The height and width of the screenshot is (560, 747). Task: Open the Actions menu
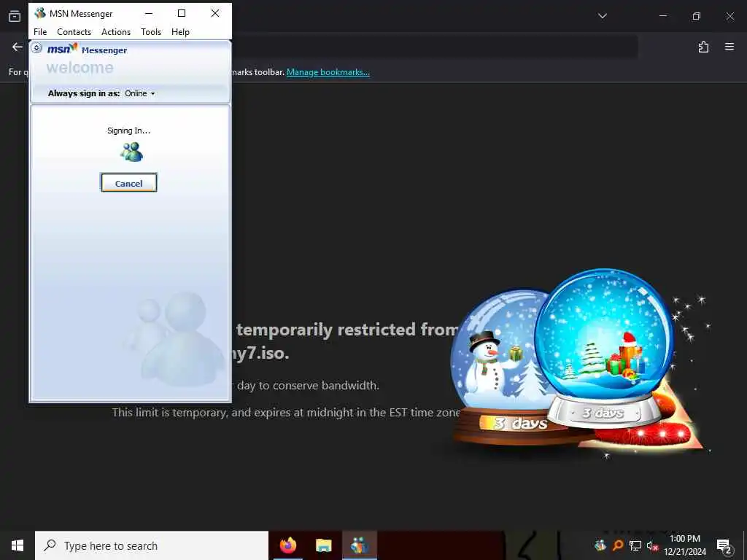tap(116, 32)
